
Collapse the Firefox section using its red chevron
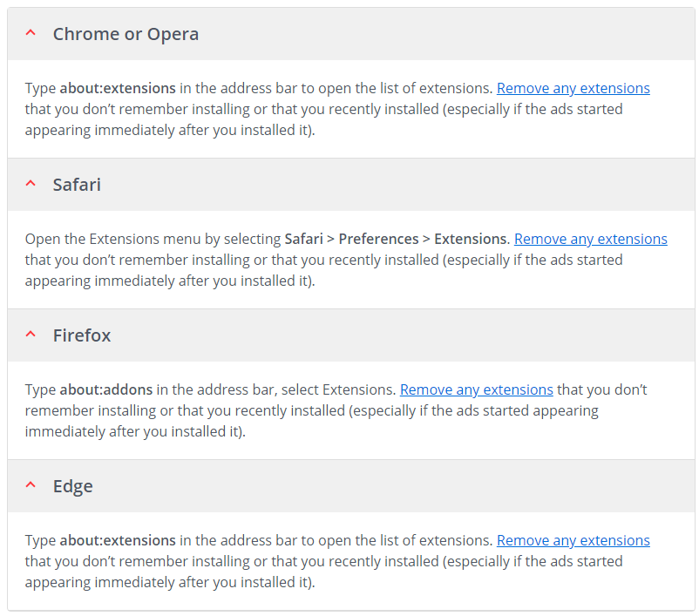tap(31, 334)
